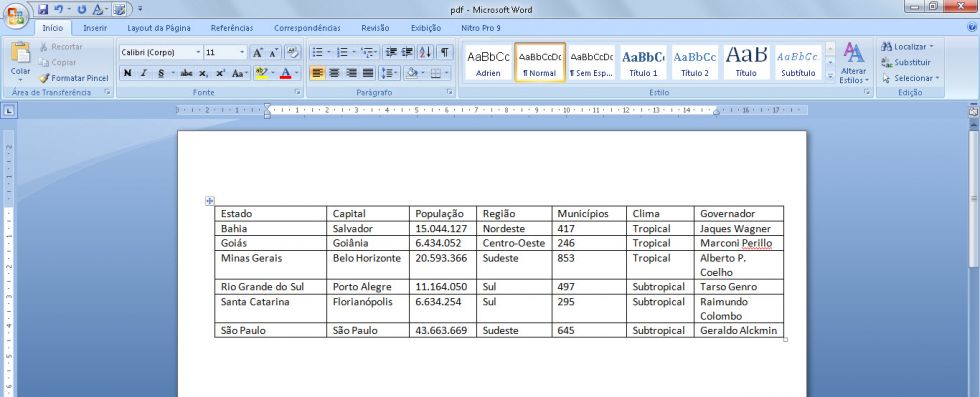This screenshot has width=980, height=397.
Task: Apply the Normal style
Action: (x=540, y=63)
